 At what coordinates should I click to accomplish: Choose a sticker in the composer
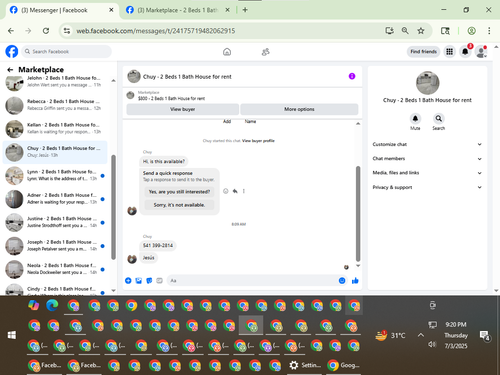149,281
